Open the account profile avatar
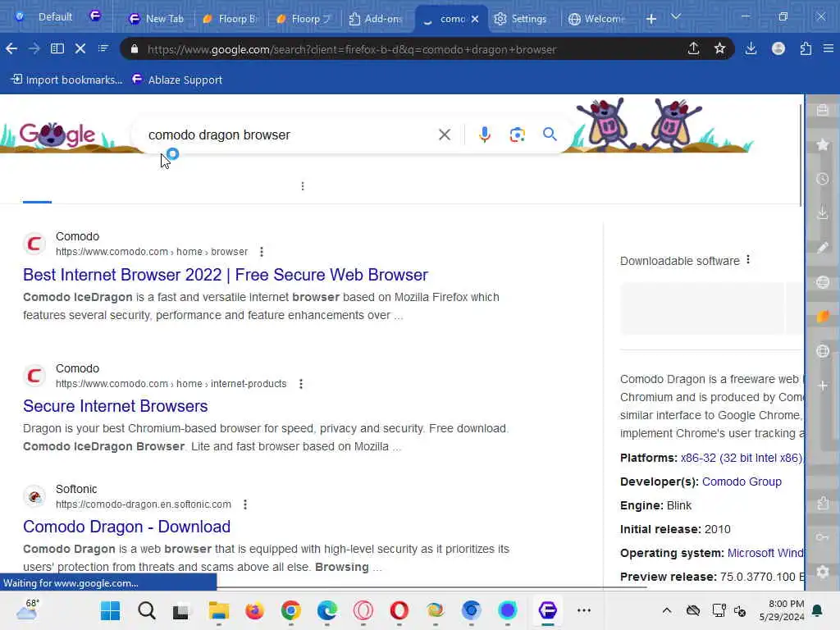Viewport: 840px width, 630px height. 778,48
